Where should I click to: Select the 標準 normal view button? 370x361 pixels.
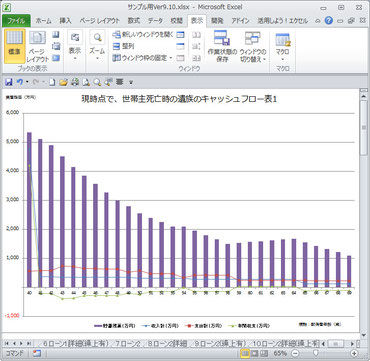(14, 46)
